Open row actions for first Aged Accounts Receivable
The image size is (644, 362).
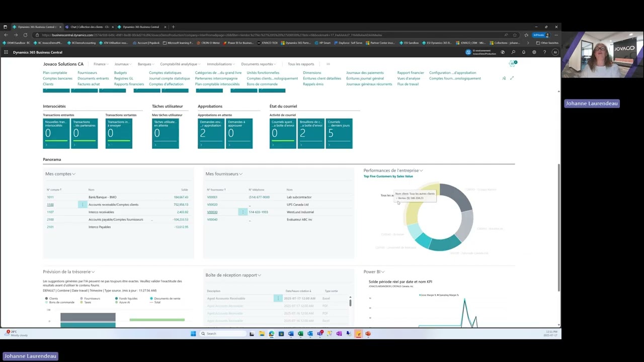(x=277, y=298)
